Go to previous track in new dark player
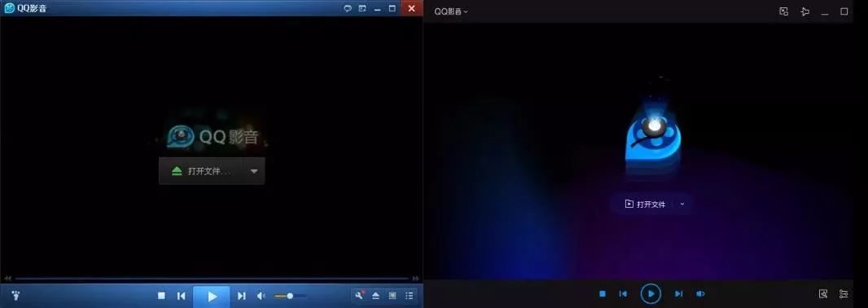The image size is (868, 308). (623, 293)
